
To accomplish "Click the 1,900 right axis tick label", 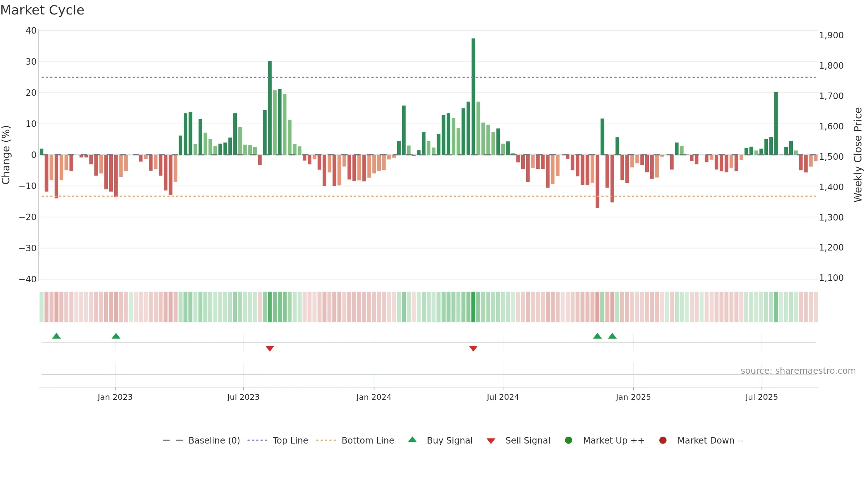I will coord(831,35).
